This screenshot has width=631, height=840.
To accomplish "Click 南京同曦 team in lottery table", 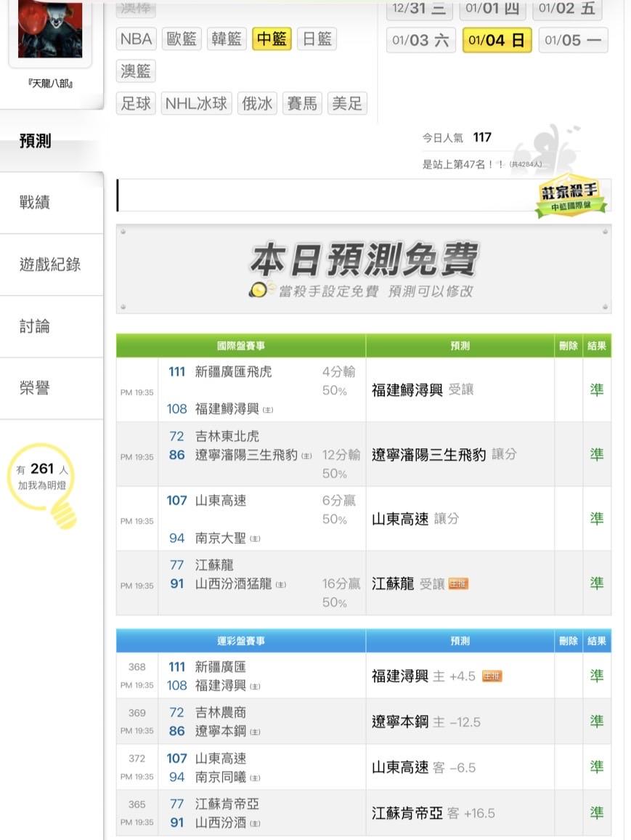I will click(221, 778).
